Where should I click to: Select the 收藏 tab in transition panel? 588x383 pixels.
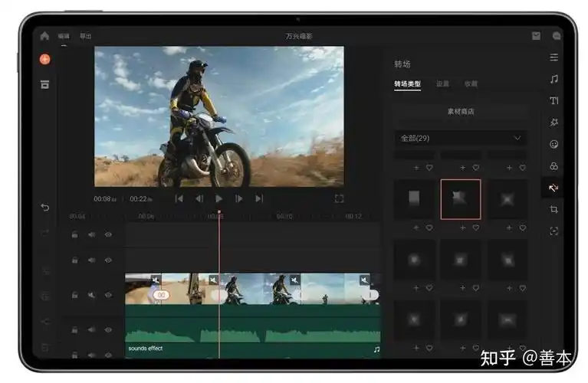[471, 83]
